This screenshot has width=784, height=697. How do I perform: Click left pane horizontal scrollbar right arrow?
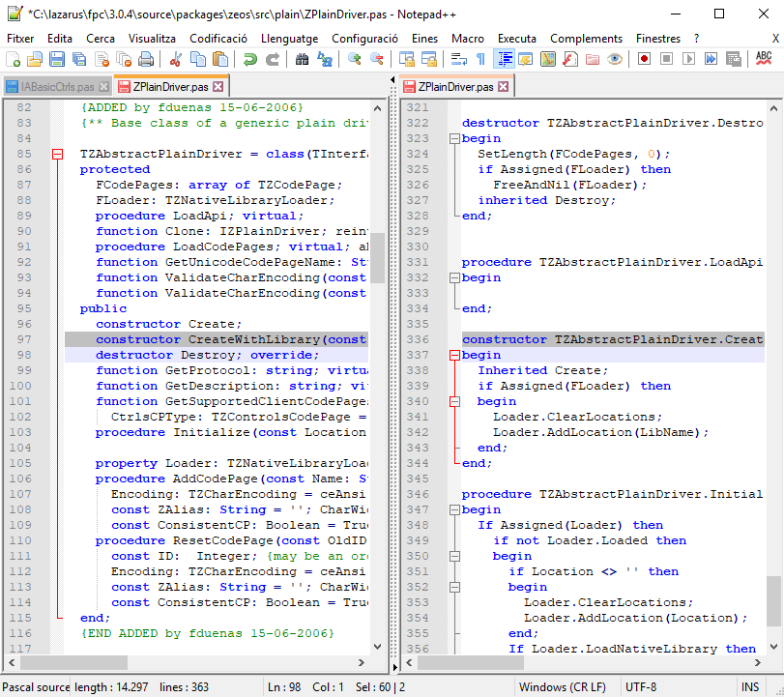point(362,662)
